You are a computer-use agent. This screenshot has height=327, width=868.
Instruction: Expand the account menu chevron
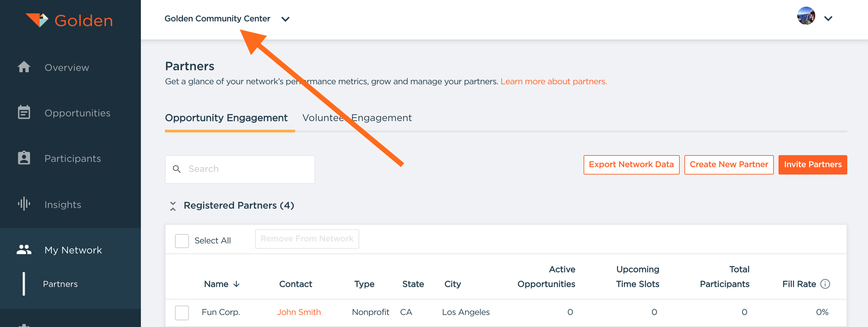(x=828, y=19)
